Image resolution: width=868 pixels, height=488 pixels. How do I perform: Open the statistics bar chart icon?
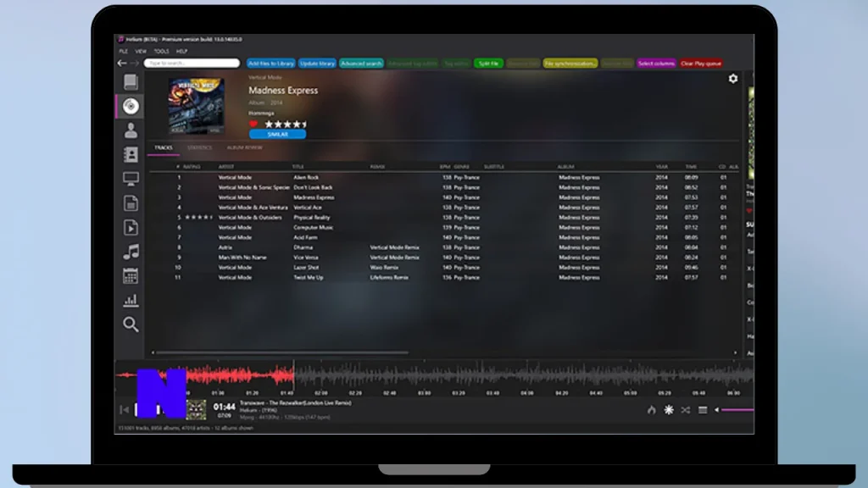pos(131,300)
